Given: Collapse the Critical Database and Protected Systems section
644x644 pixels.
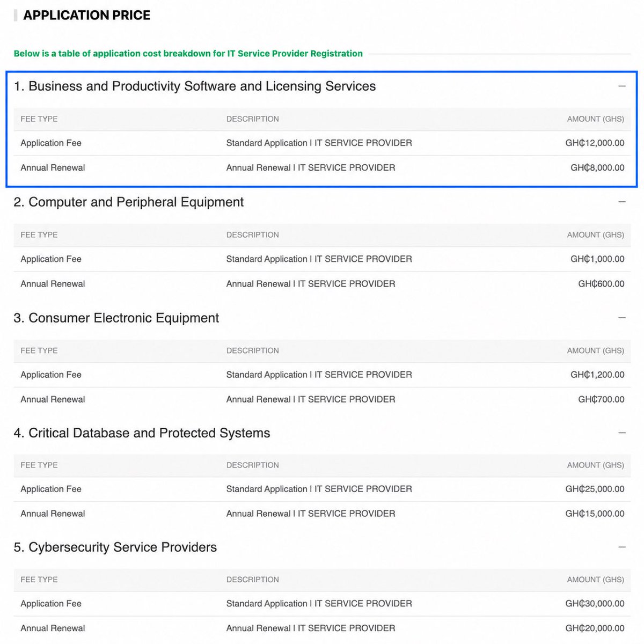Looking at the screenshot, I should tap(622, 433).
